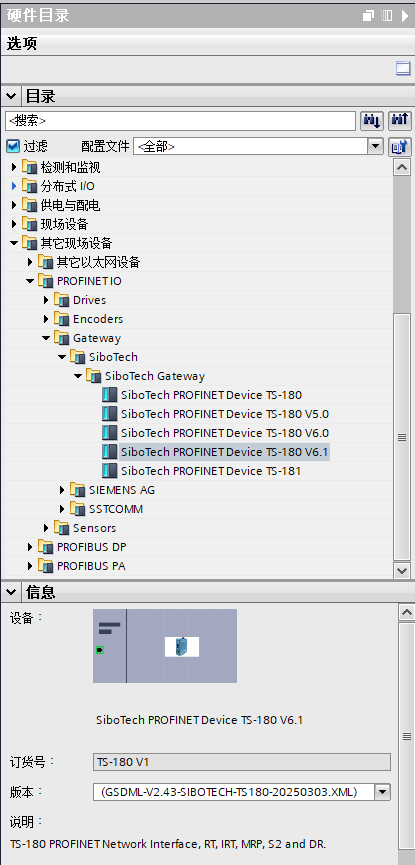Viewport: 415px width, 865px height.
Task: Click the 供电与配电 folder icon
Action: pos(30,205)
